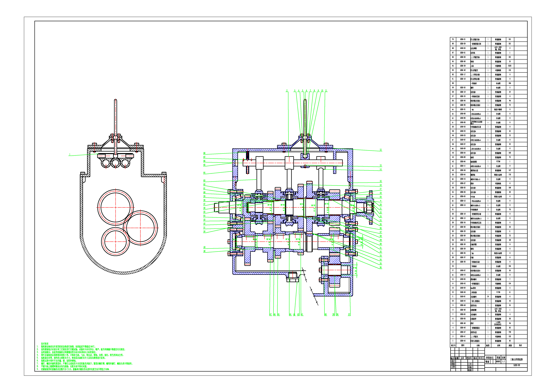Screen dimensions: 555x392
Task: Click part name '四五档拨叉' in row 63
Action: (474, 70)
